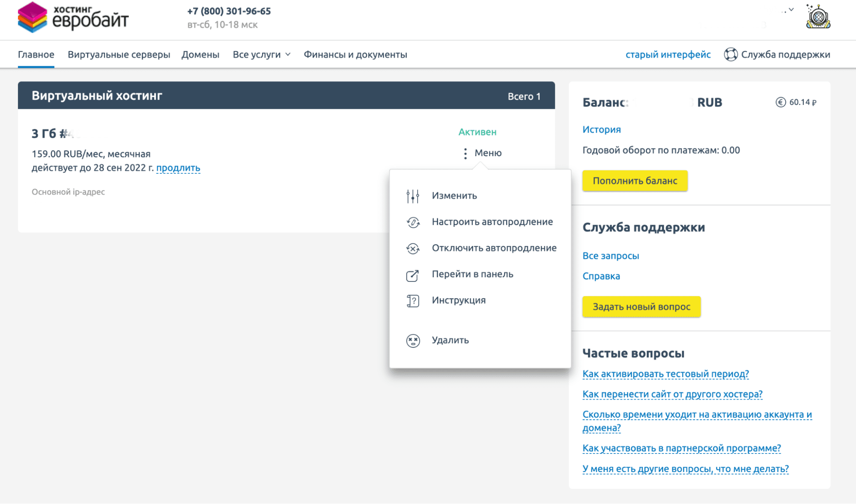Select Удалить from the service menu
Image resolution: width=856 pixels, height=504 pixels.
tap(450, 340)
